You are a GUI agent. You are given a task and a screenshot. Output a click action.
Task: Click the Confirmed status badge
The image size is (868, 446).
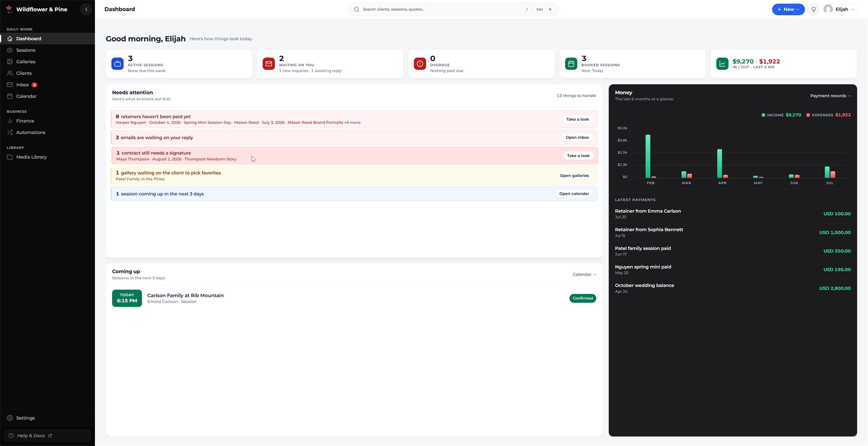coord(582,298)
